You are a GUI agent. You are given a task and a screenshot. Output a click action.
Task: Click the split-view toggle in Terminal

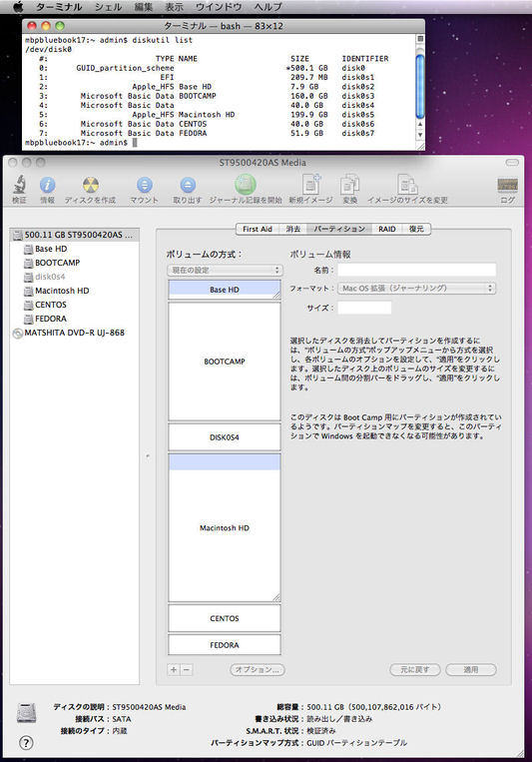tap(420, 39)
